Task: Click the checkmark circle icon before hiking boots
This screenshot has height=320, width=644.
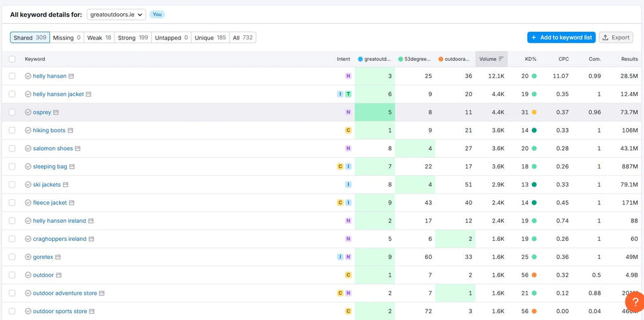Action: [28, 131]
